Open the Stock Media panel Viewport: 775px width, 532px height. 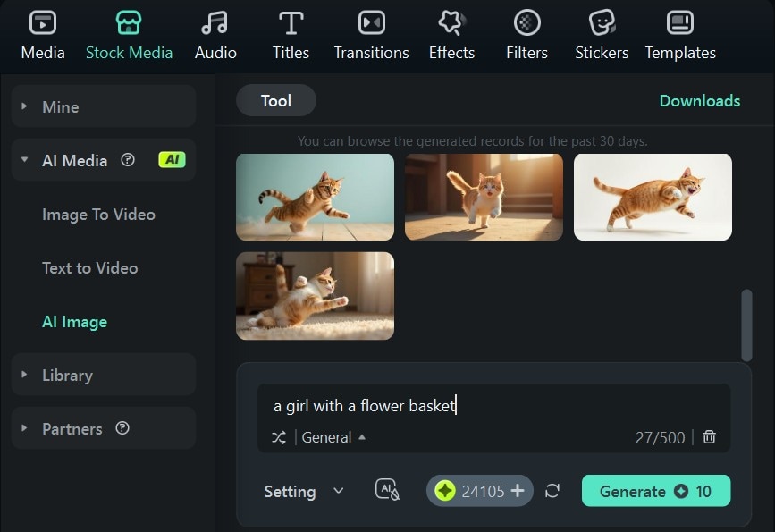129,34
